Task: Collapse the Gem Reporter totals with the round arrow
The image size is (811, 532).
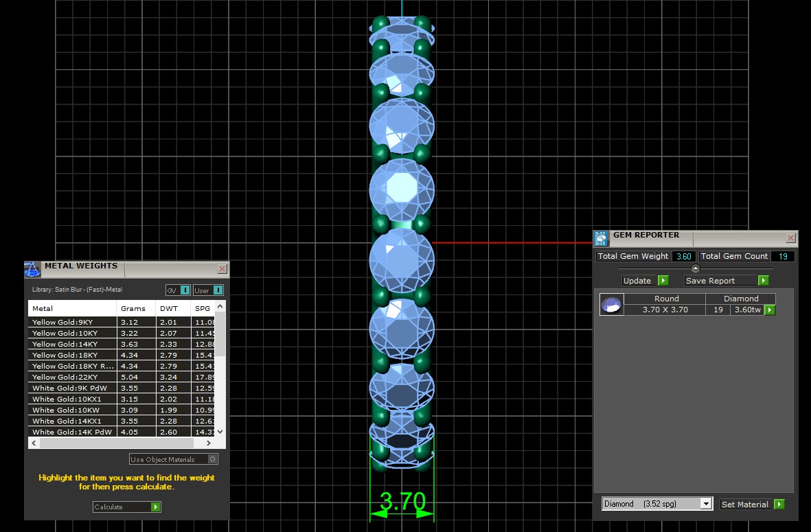Action: click(695, 268)
